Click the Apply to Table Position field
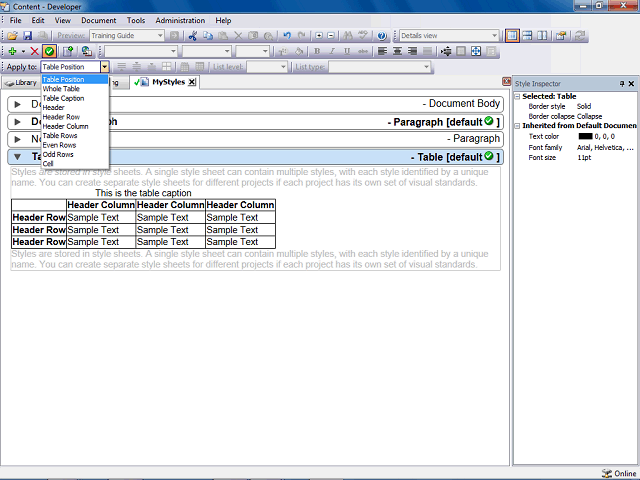 (71, 67)
